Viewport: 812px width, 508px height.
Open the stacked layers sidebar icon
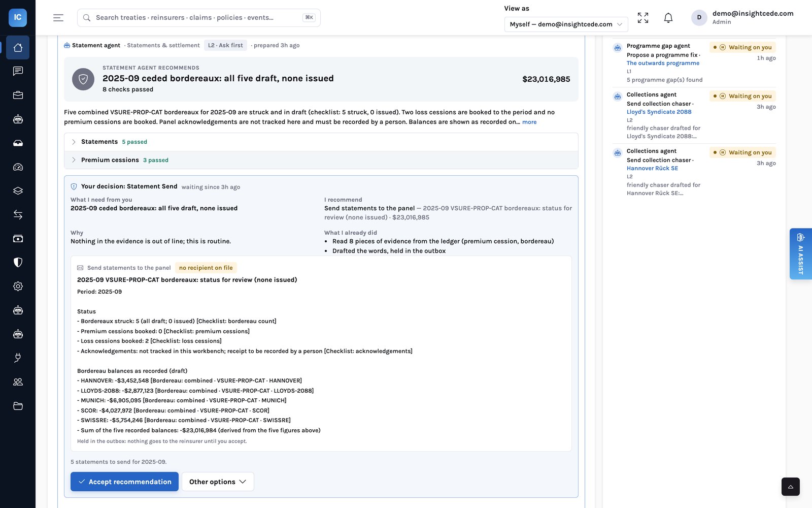tap(18, 190)
